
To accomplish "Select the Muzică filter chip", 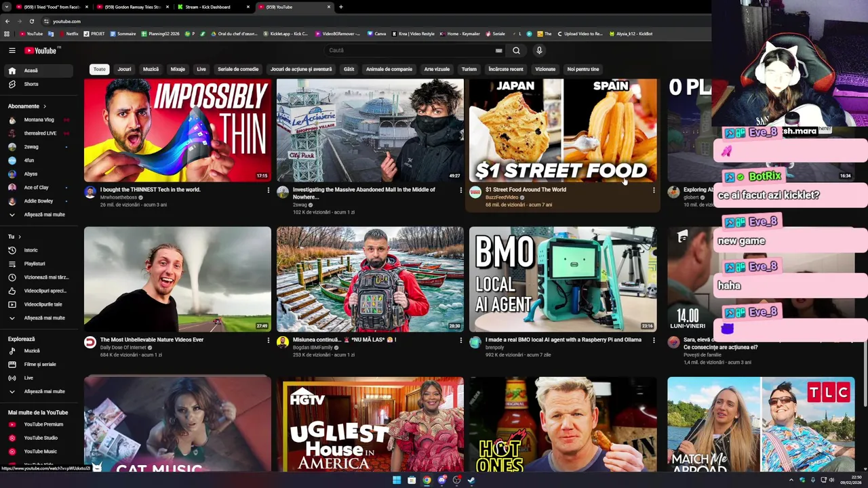I will click(151, 69).
